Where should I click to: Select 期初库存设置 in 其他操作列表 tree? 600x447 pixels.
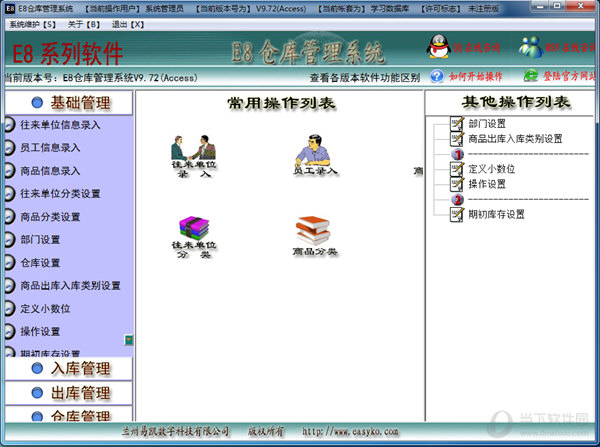[496, 214]
